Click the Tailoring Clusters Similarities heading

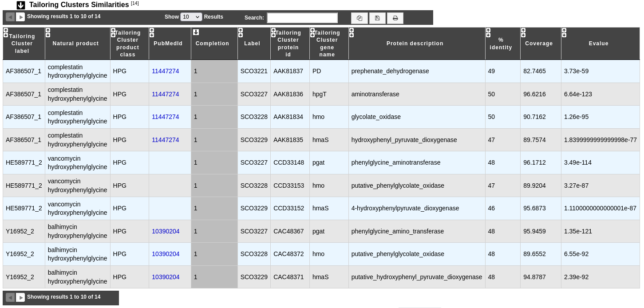pos(79,5)
